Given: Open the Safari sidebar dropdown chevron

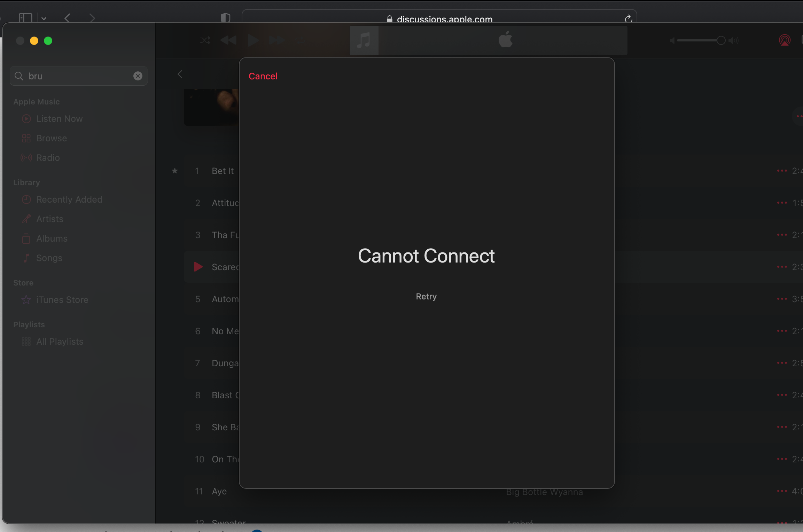Looking at the screenshot, I should pyautogui.click(x=44, y=18).
